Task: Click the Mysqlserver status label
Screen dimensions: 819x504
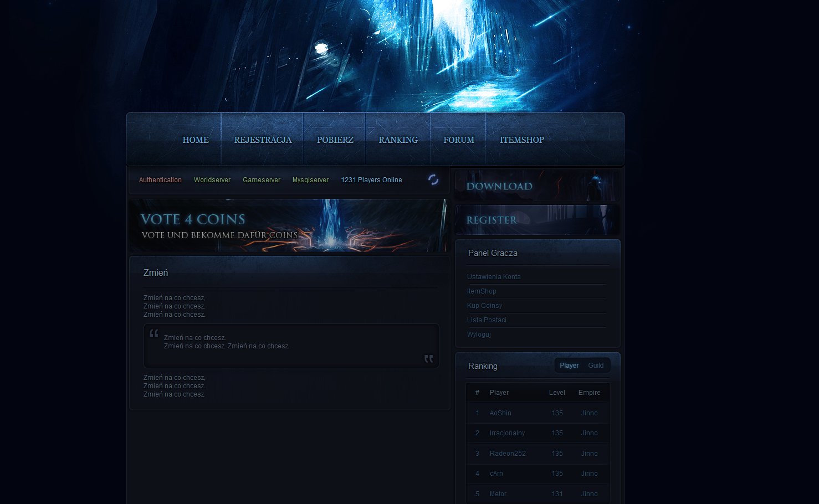Action: coord(310,180)
